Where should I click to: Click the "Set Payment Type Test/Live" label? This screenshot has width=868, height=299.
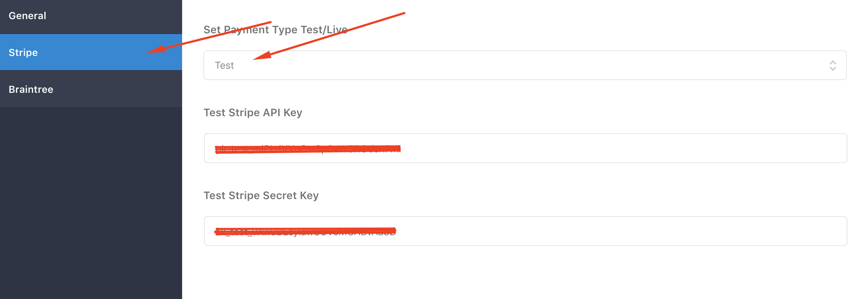point(275,30)
